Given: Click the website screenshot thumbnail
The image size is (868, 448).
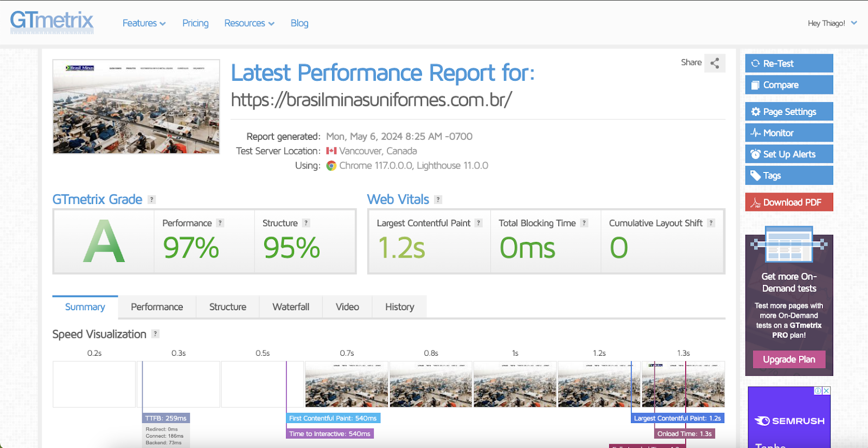Looking at the screenshot, I should 136,107.
